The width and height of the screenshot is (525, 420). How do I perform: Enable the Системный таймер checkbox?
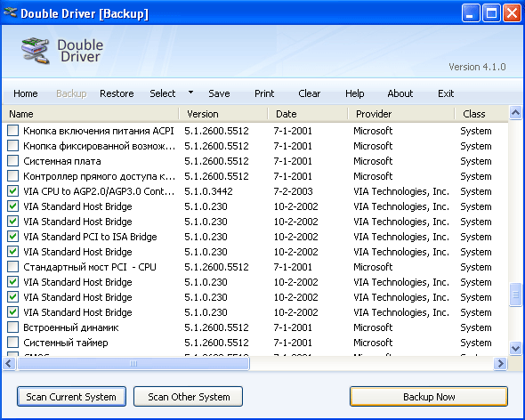coord(12,343)
